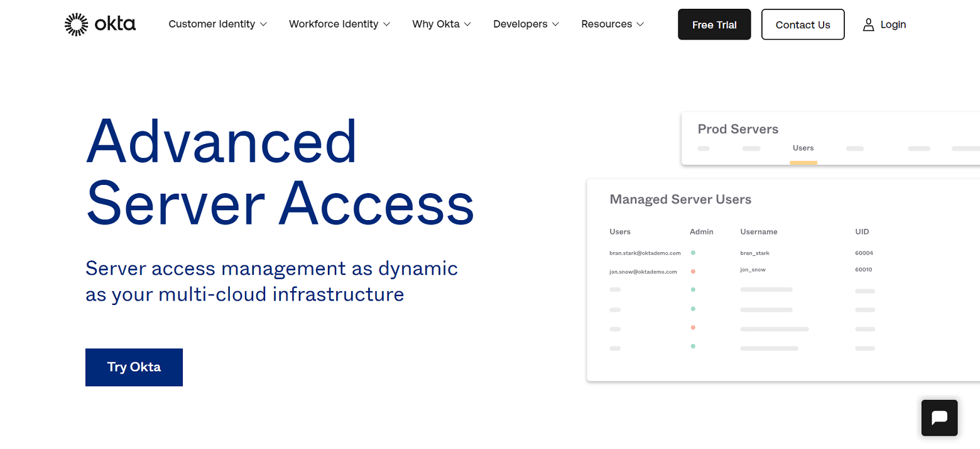Click the Managed Server Users heading
Viewport: 980px width, 449px height.
680,199
